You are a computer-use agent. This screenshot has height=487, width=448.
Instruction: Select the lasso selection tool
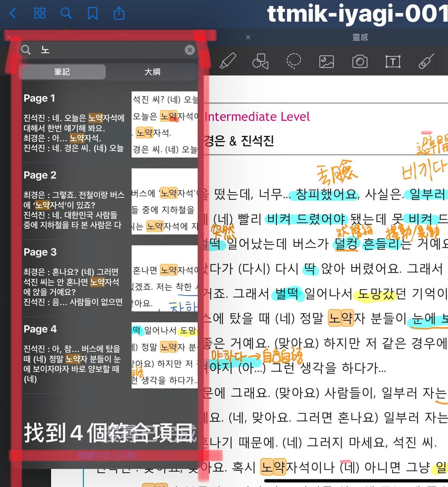pos(294,61)
